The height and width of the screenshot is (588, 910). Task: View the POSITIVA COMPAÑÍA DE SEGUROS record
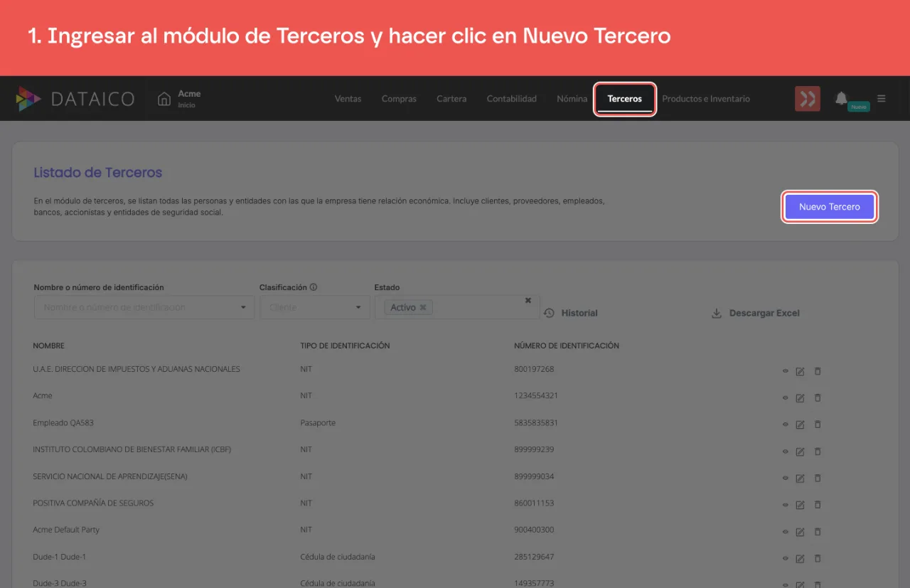pyautogui.click(x=786, y=505)
